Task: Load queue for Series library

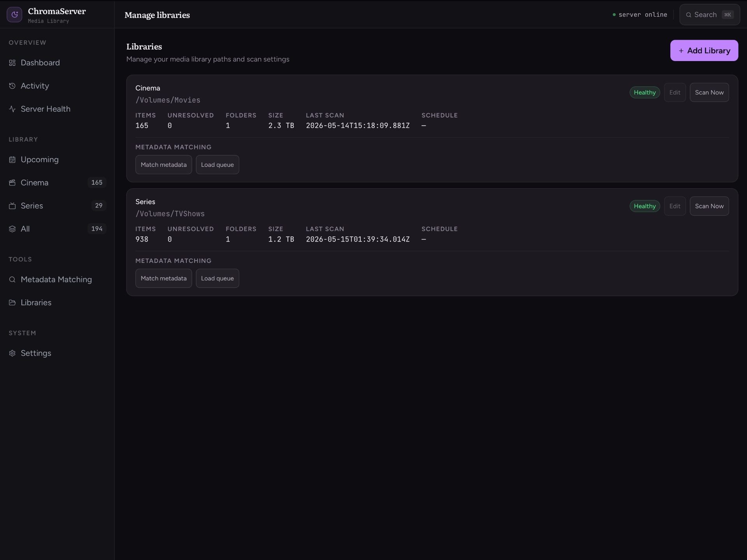Action: pyautogui.click(x=217, y=278)
